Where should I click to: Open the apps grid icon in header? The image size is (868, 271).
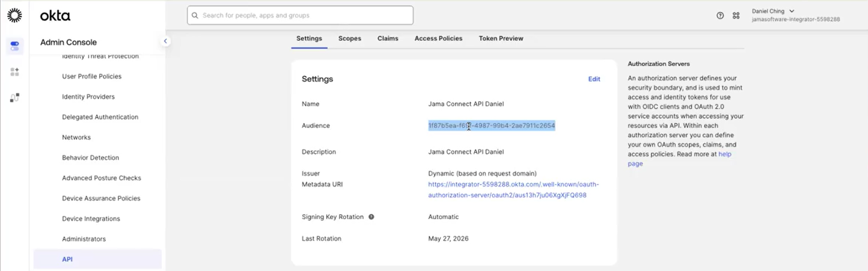tap(736, 15)
